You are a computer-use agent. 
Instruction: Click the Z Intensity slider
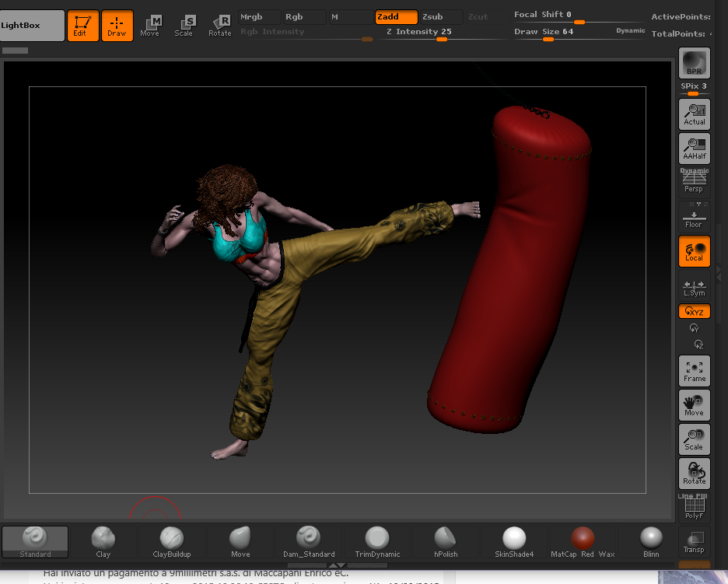(441, 33)
